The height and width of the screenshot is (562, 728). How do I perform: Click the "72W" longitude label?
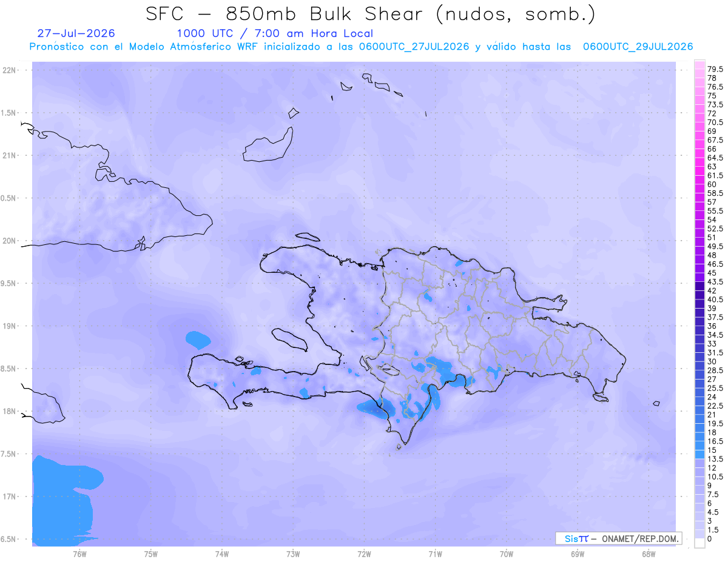tap(364, 554)
